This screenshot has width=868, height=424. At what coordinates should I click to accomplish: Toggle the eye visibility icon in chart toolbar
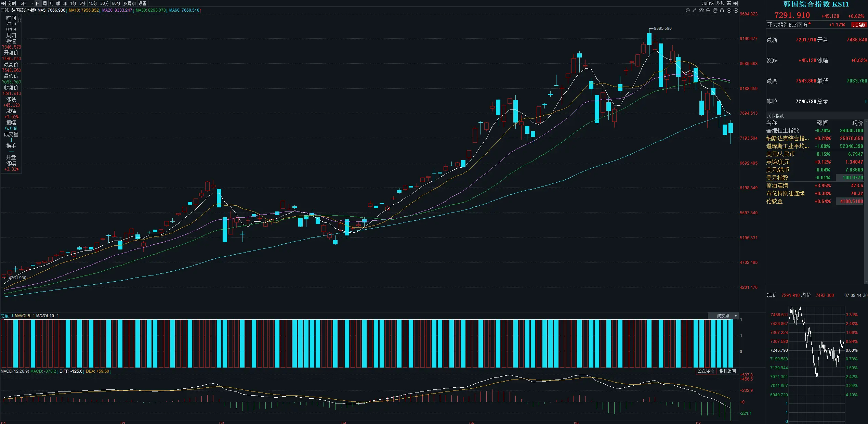tap(701, 11)
